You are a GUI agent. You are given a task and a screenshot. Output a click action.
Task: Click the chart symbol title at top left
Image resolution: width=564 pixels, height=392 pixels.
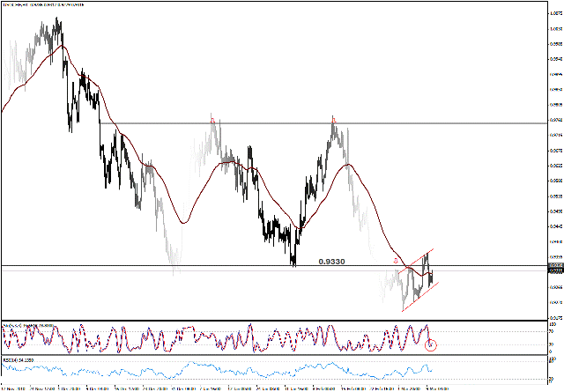pos(44,4)
